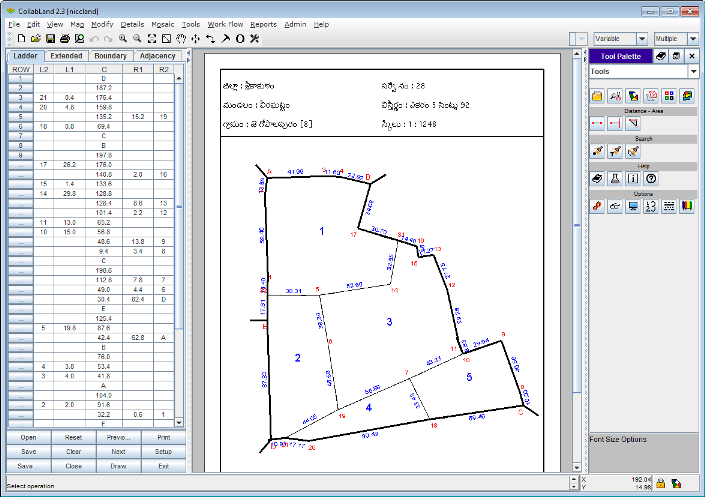Click the cell showing 187.2 in column C

coord(104,88)
